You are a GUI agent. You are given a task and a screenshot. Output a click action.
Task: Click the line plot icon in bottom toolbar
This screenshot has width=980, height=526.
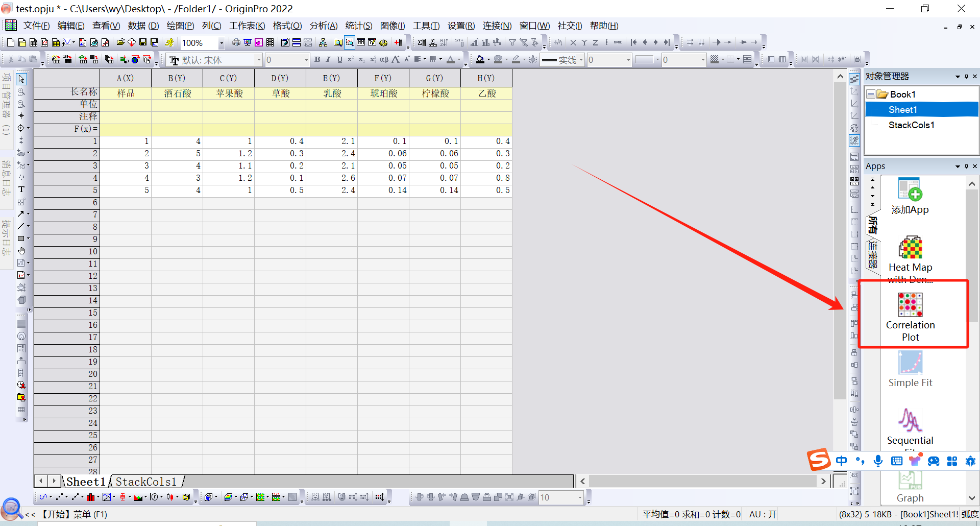(x=43, y=497)
